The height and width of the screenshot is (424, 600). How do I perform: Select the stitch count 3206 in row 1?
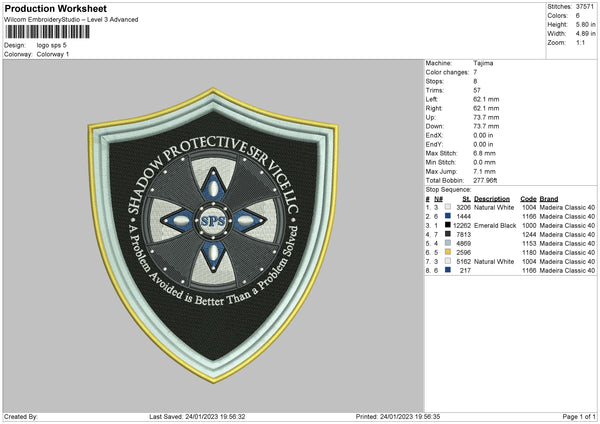point(463,207)
